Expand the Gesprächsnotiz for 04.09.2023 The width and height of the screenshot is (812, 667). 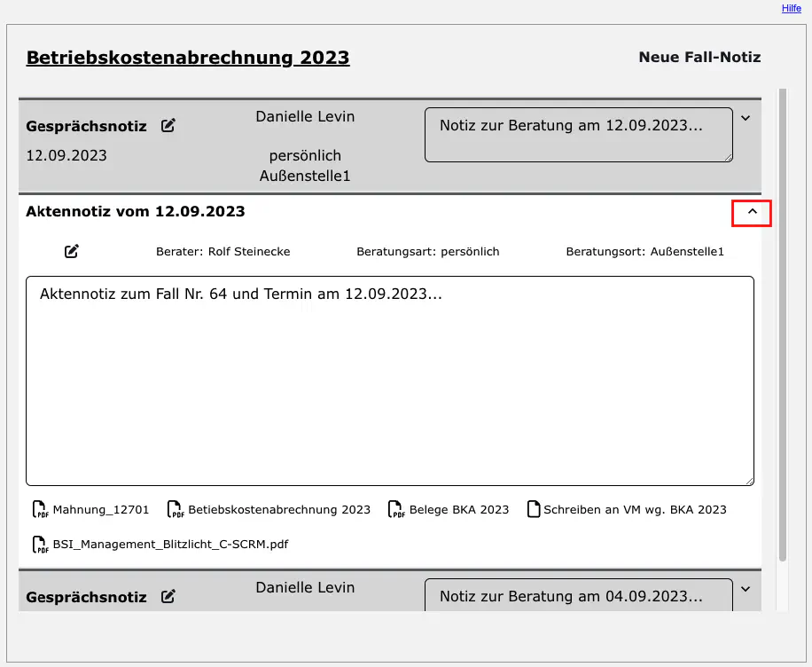pyautogui.click(x=746, y=589)
